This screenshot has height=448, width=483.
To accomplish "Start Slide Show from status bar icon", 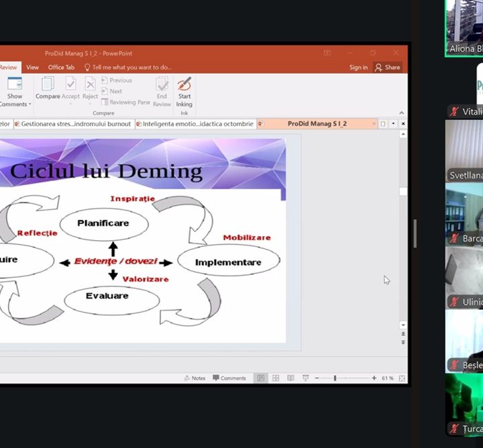I will (x=305, y=378).
